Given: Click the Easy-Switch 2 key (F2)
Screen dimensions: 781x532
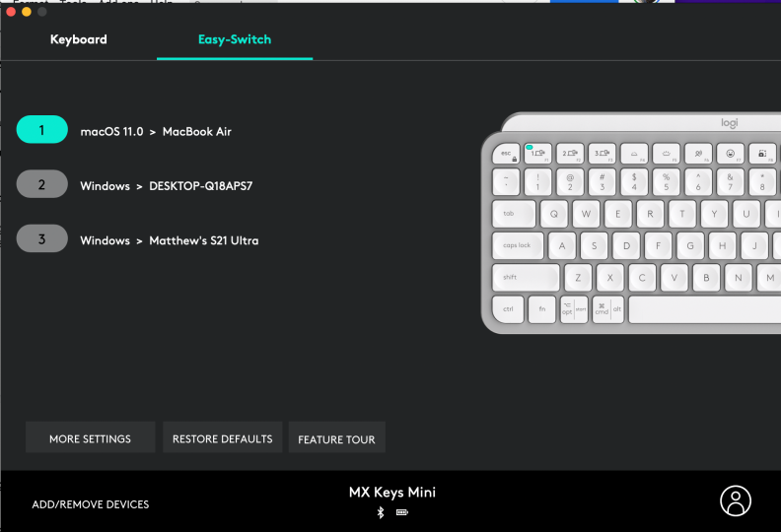Looking at the screenshot, I should point(570,154).
